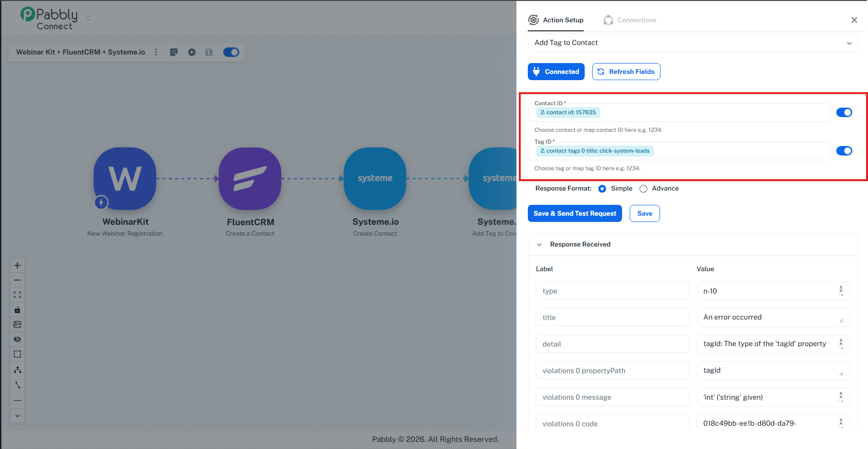Viewport: 868px width, 449px height.
Task: Click the workflow name Webinar Kit + FluentCRM + Systeme.io
Action: pyautogui.click(x=81, y=52)
